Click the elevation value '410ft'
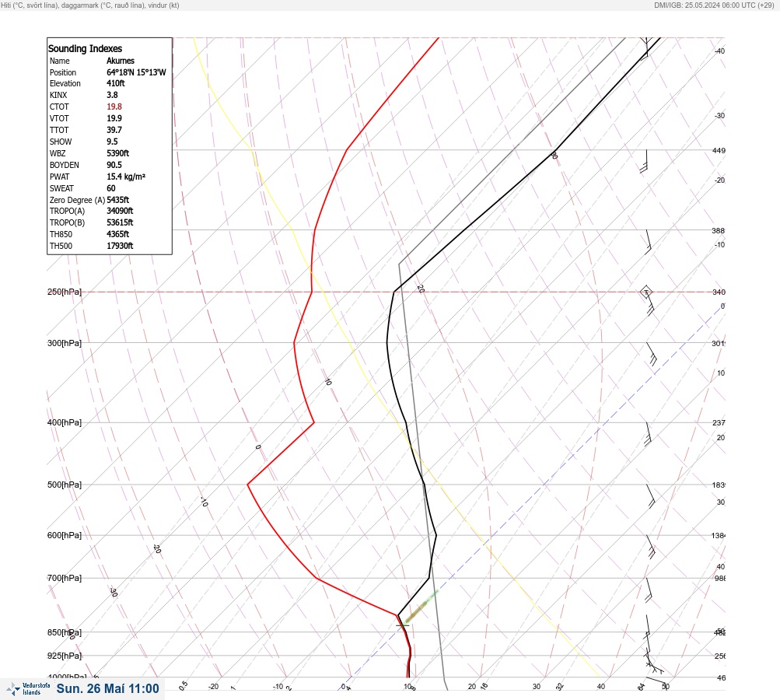 tap(115, 83)
